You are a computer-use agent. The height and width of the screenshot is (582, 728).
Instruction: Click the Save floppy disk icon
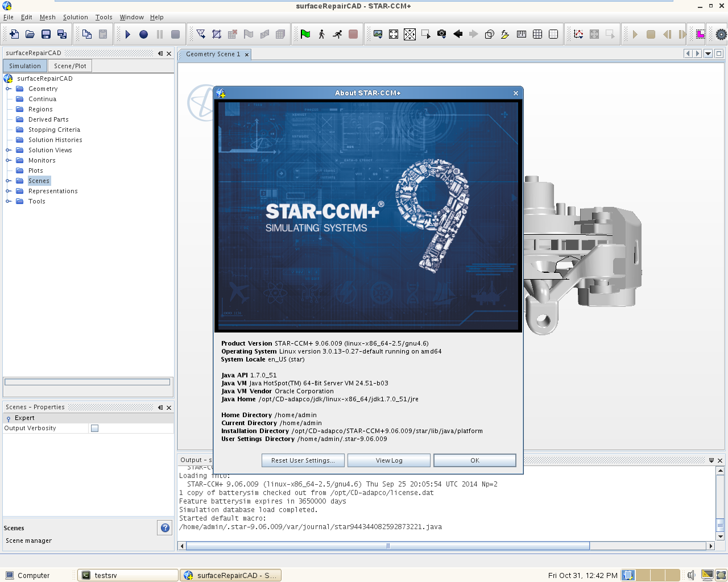(46, 34)
